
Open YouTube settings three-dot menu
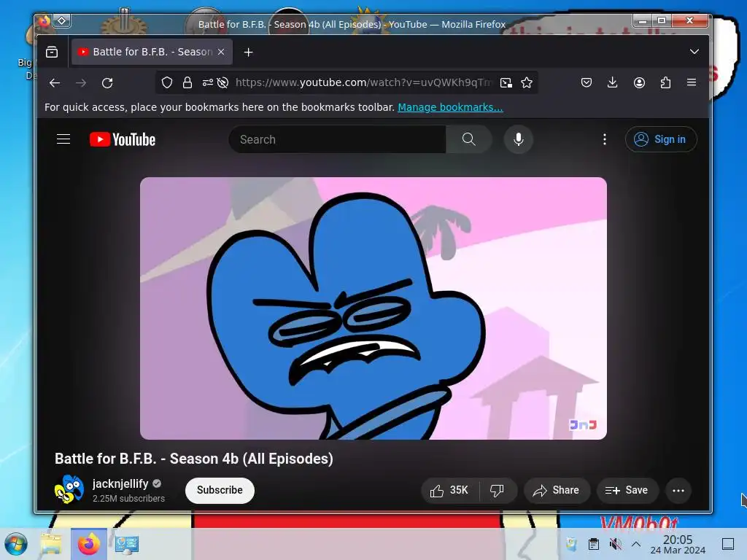(x=605, y=139)
